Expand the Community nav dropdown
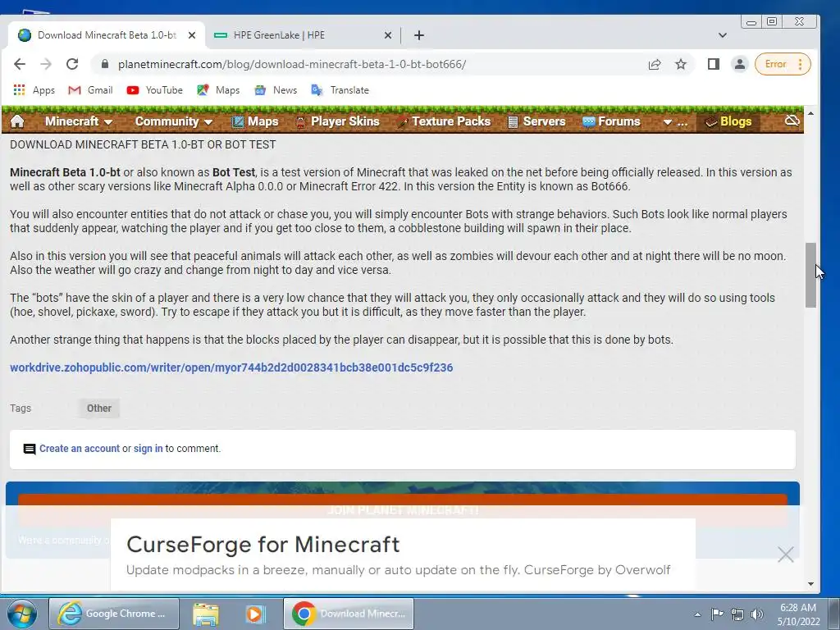 174,121
